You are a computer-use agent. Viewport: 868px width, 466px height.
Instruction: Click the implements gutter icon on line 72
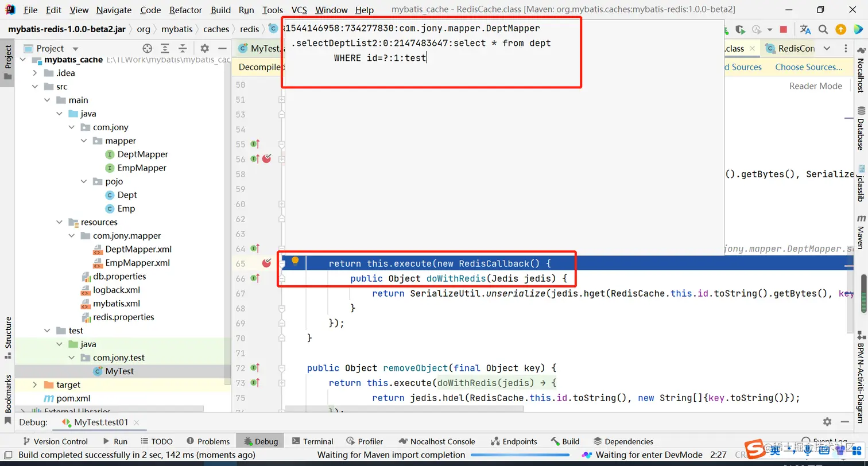coord(255,368)
